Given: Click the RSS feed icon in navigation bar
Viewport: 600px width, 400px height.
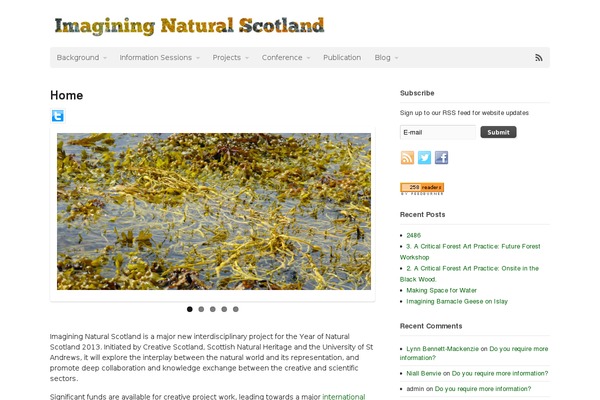Looking at the screenshot, I should click(x=539, y=58).
